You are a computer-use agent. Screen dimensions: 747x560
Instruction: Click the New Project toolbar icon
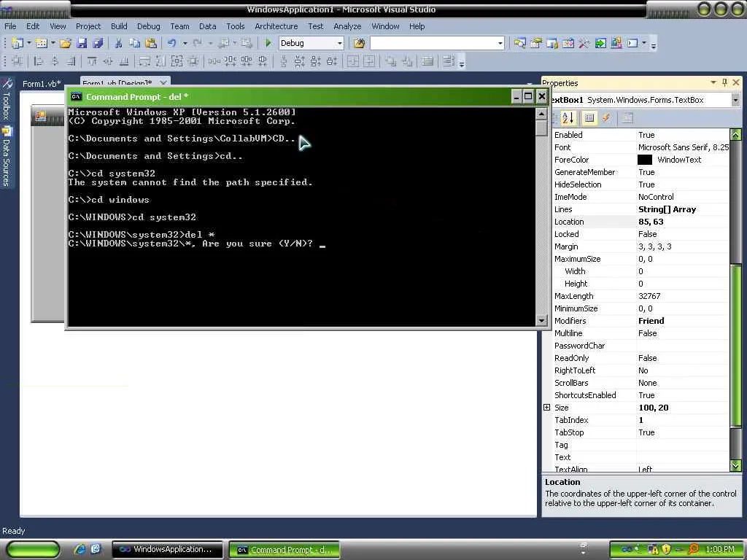(18, 43)
